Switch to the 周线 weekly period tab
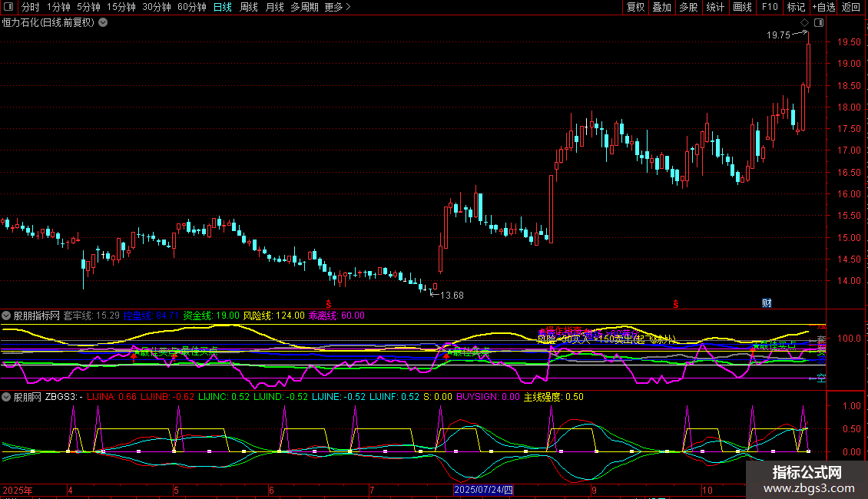The image size is (868, 499). click(249, 7)
